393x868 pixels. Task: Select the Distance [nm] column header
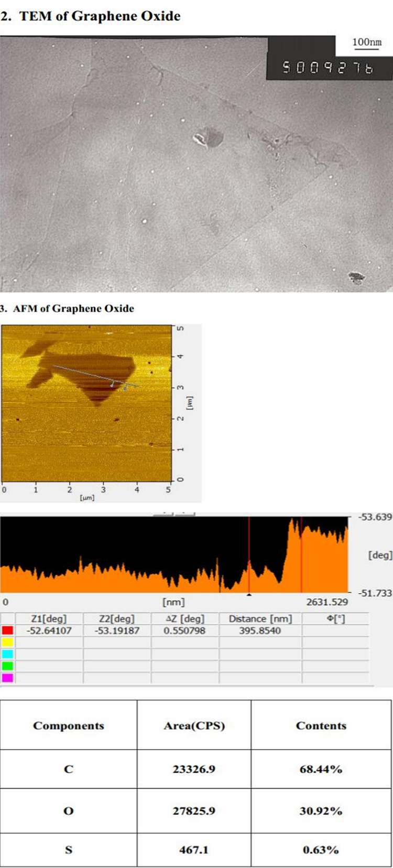pos(260,619)
